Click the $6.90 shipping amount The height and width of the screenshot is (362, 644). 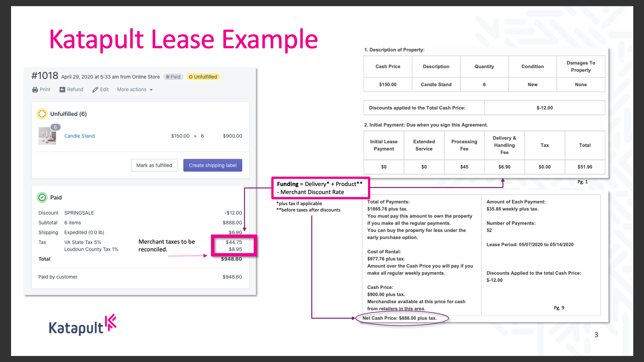235,232
